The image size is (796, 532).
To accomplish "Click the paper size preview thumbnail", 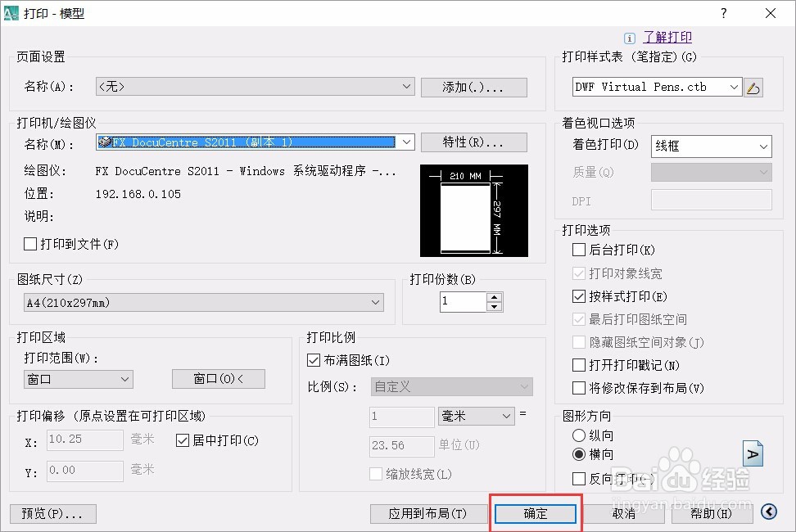I will click(x=473, y=210).
